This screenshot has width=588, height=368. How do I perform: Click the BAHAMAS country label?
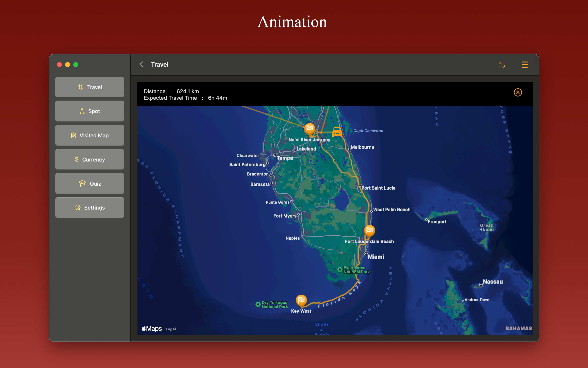click(x=519, y=329)
